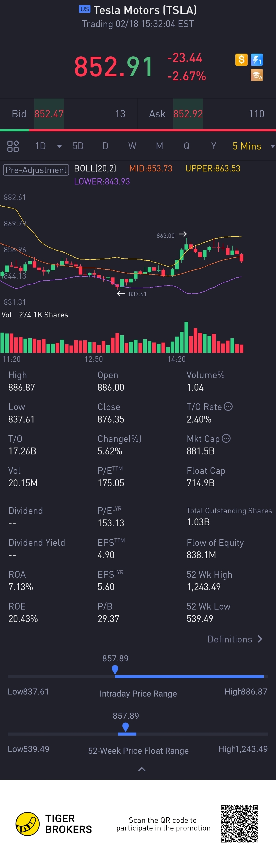This screenshot has width=276, height=868.
Task: Tap the Tiger Brokers logo
Action: 28,824
